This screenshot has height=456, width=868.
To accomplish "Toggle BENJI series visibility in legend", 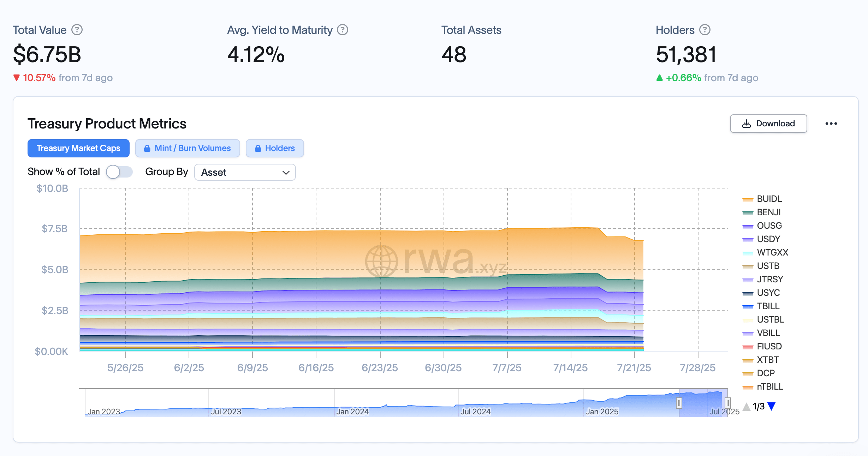I will 768,212.
